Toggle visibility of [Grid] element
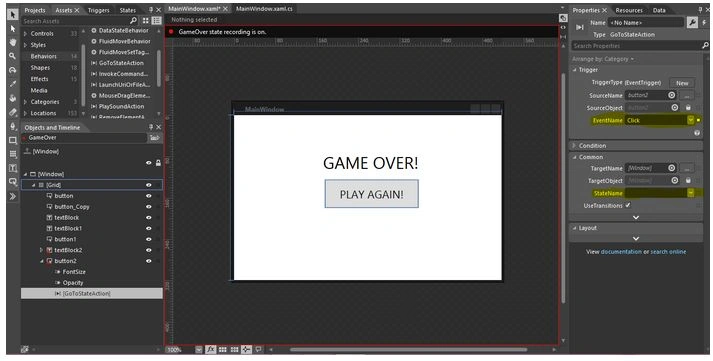Screen dimensions: 713x361 149,185
